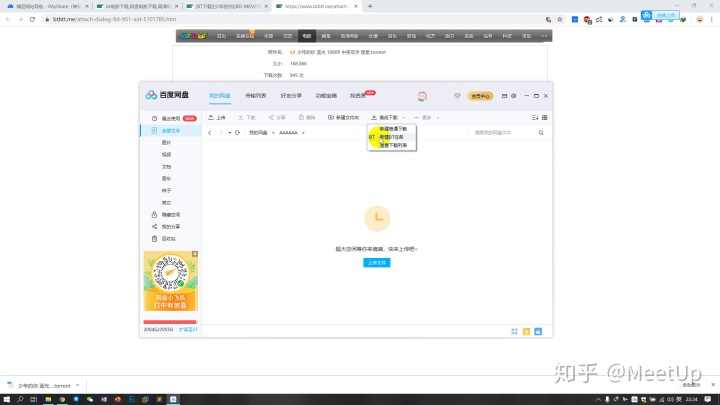Open the Windows Start menu
The width and height of the screenshot is (720, 405).
pyautogui.click(x=6, y=399)
